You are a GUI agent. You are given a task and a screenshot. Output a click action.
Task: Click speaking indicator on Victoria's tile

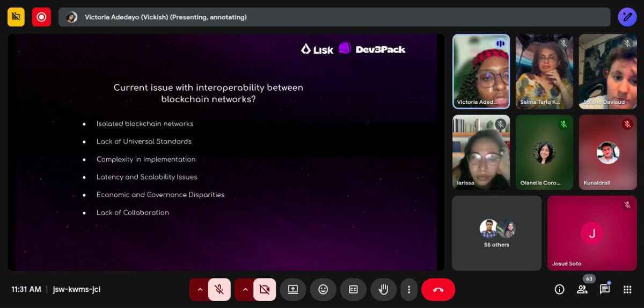[500, 44]
